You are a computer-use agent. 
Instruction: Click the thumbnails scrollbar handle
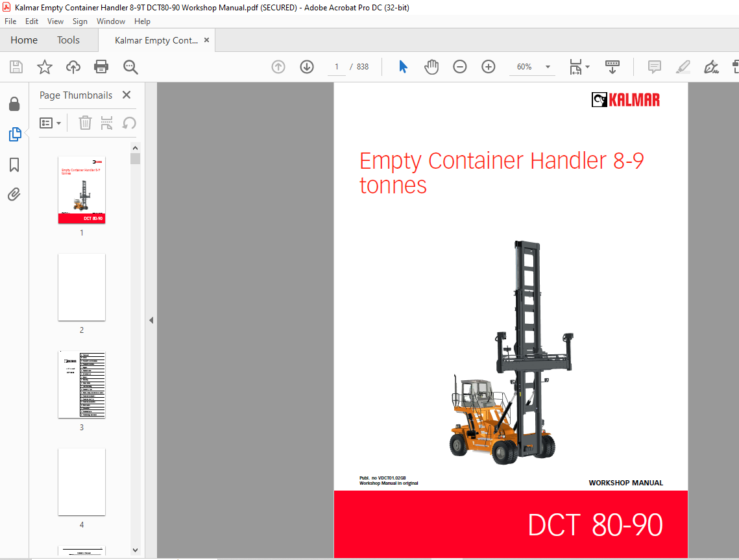[x=135, y=158]
